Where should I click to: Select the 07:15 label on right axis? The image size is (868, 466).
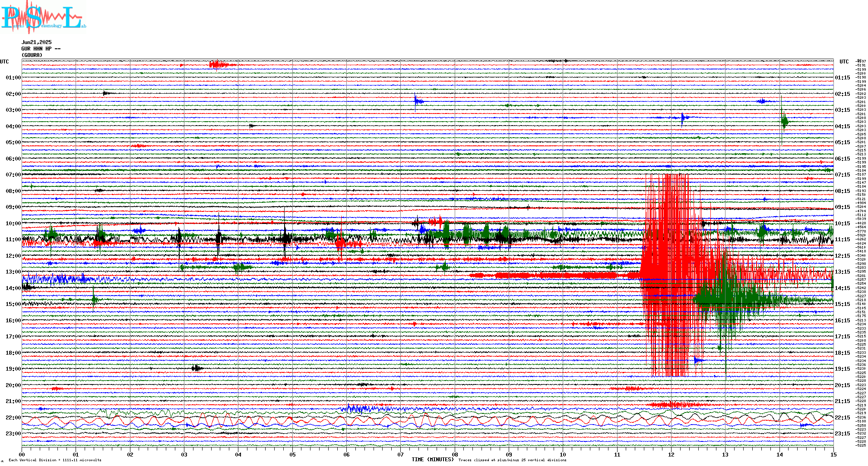pyautogui.click(x=843, y=175)
